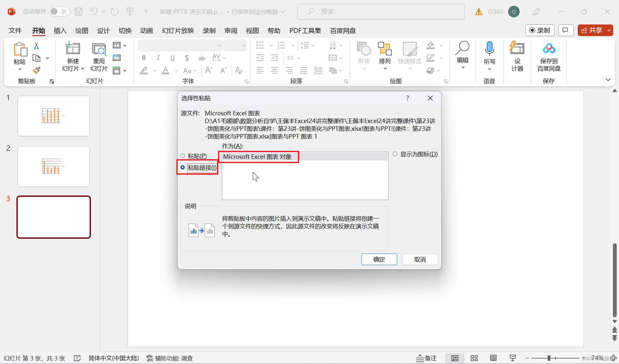619x364 pixels.
Task: Click the Cancel (取消) button
Action: pos(420,259)
